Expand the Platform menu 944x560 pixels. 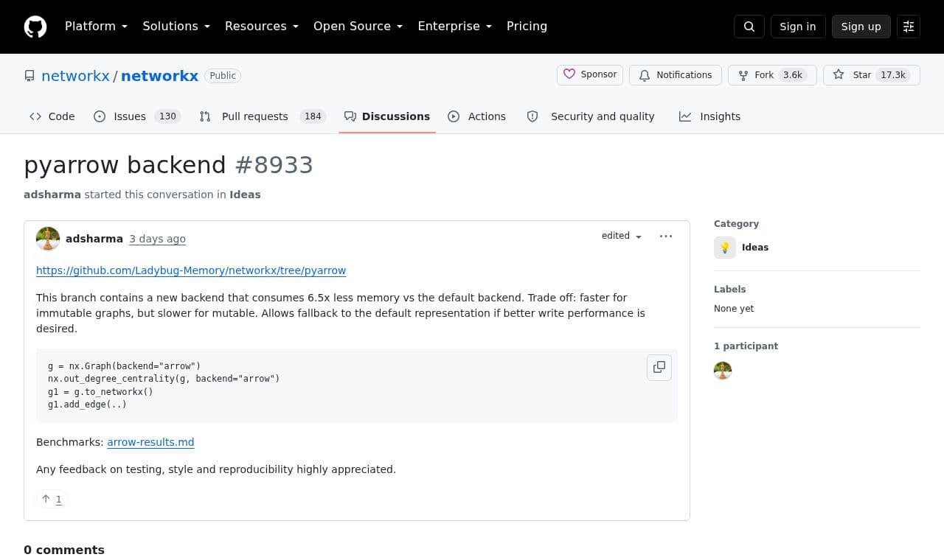coord(96,27)
